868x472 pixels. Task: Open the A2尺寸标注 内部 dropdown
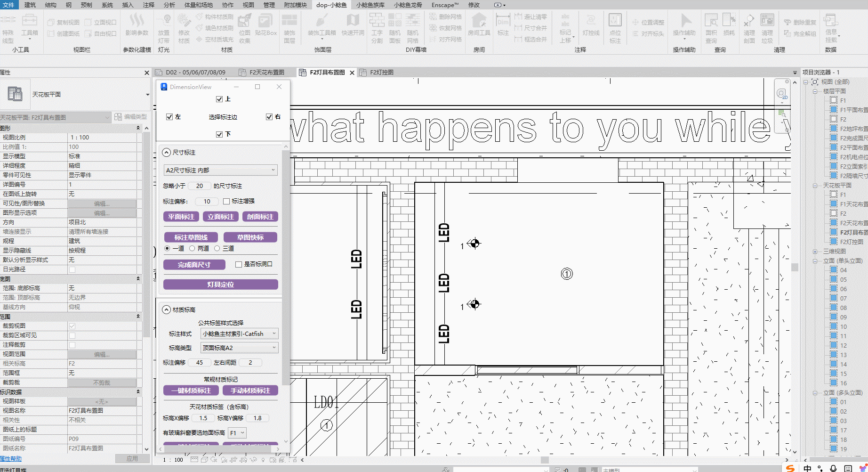point(220,170)
